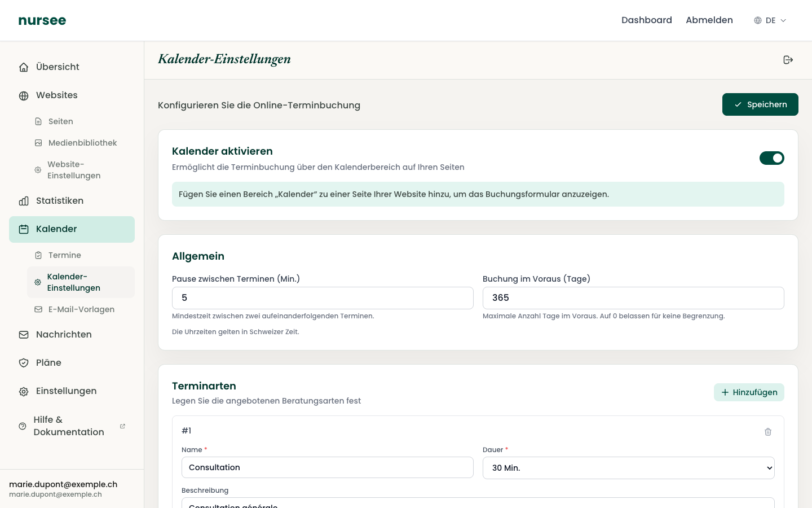Open Statistiken in the sidebar

pyautogui.click(x=72, y=201)
